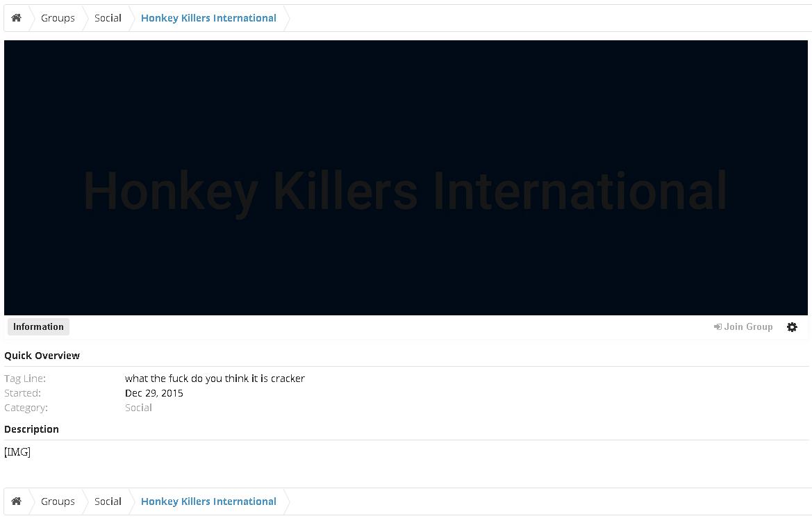Select the Information tab

[38, 326]
